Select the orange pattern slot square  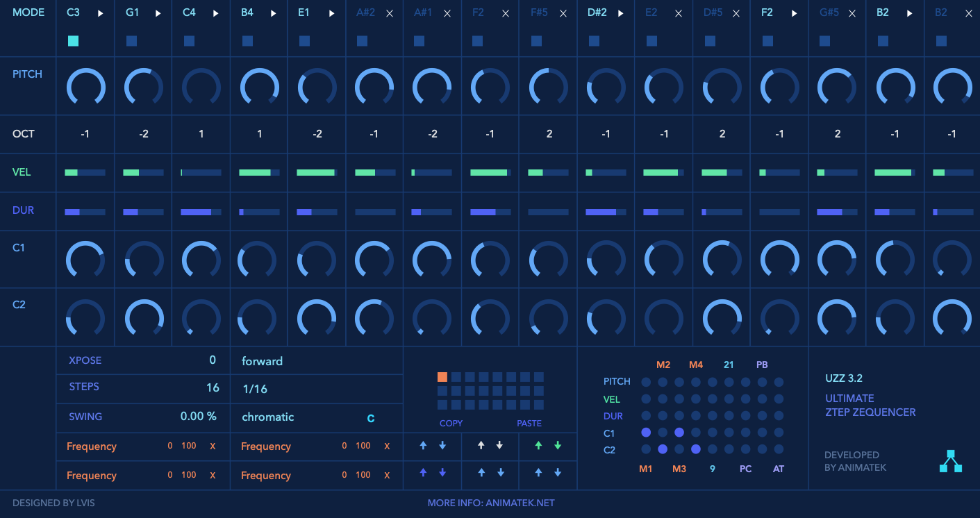pyautogui.click(x=442, y=377)
